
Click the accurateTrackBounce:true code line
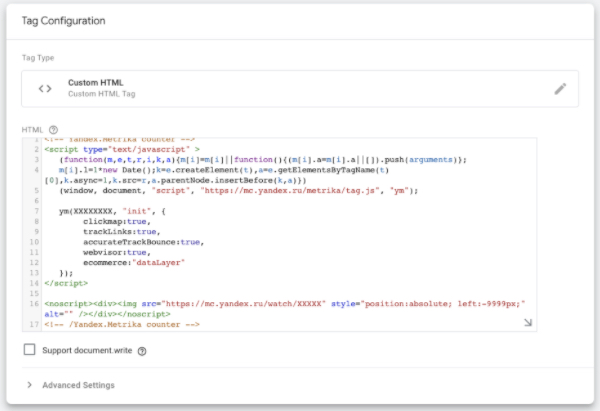(143, 242)
